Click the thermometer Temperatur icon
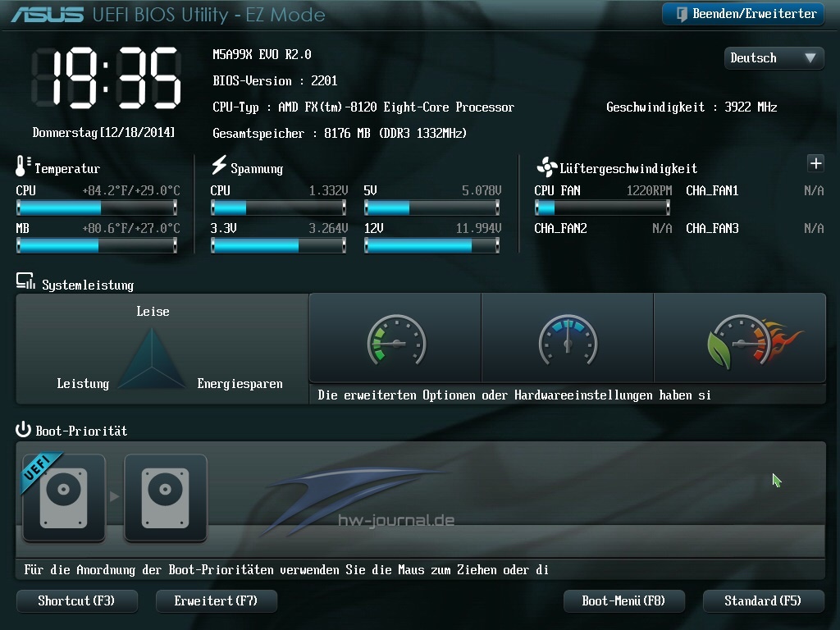 tap(22, 167)
